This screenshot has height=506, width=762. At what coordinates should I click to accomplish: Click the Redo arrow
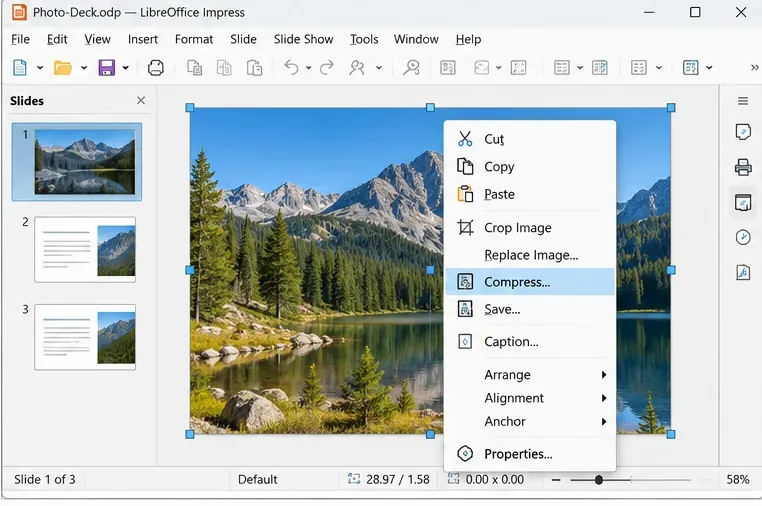pos(327,68)
